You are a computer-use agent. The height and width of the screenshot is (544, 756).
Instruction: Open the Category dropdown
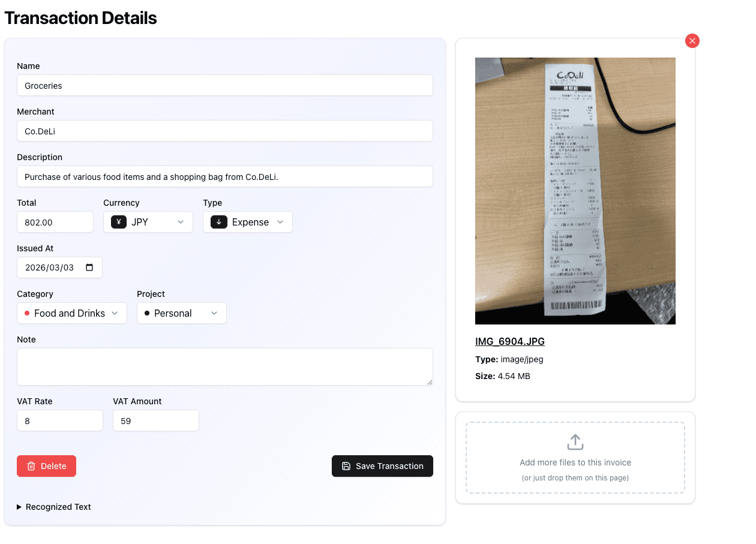click(x=72, y=313)
